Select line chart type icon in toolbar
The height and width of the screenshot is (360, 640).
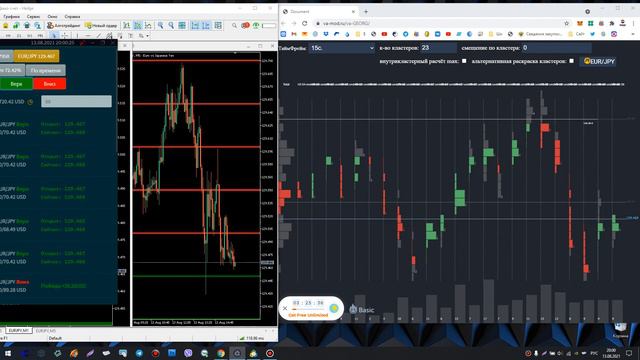pyautogui.click(x=148, y=25)
